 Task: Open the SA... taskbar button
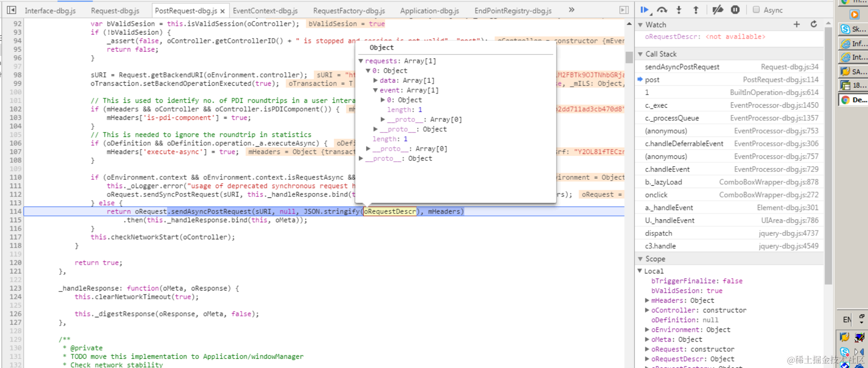853,71
